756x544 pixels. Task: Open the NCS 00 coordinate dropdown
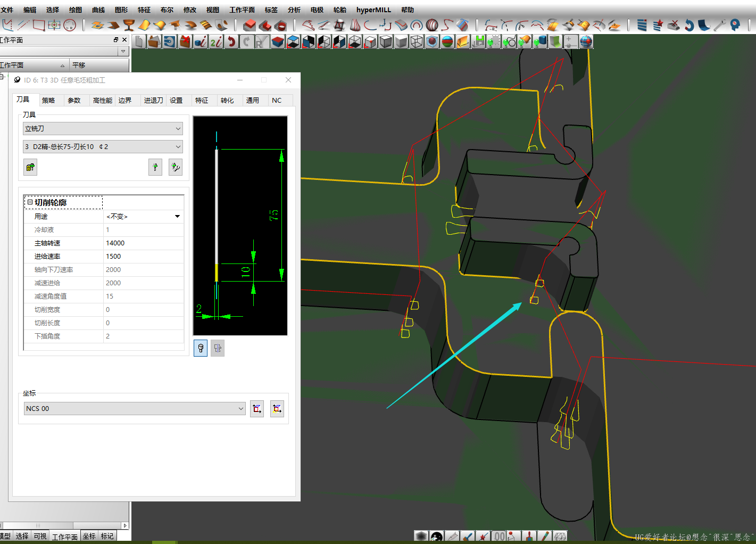click(x=135, y=409)
